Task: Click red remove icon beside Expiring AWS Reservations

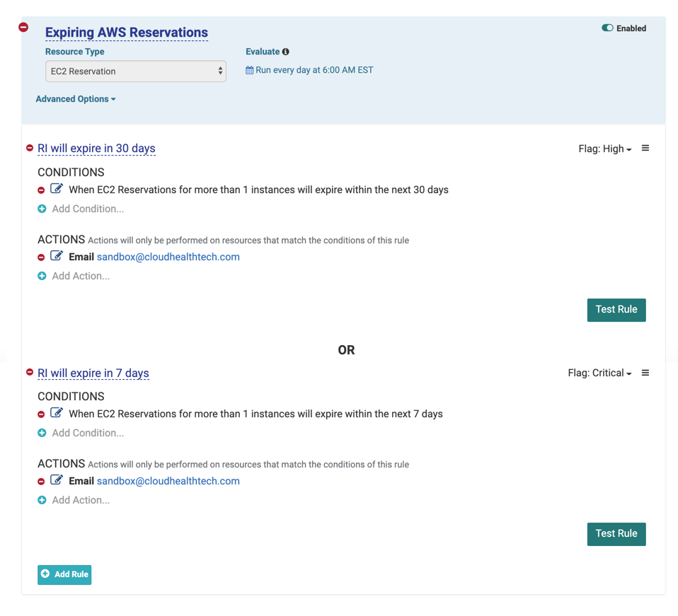Action: tap(23, 27)
